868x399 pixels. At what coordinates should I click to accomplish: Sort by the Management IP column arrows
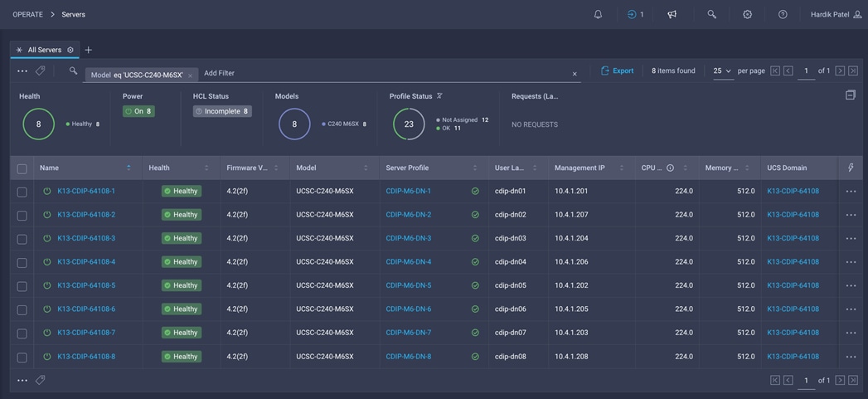[x=622, y=168]
